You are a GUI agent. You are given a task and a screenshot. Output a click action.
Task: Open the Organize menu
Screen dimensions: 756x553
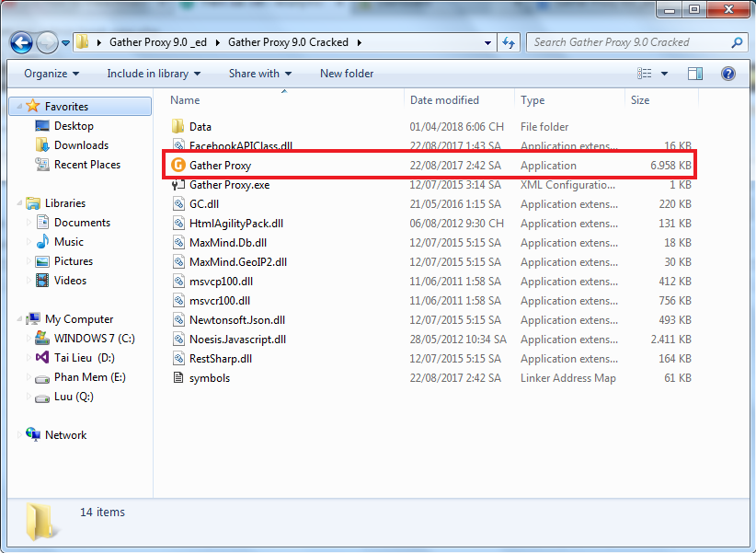coord(52,74)
